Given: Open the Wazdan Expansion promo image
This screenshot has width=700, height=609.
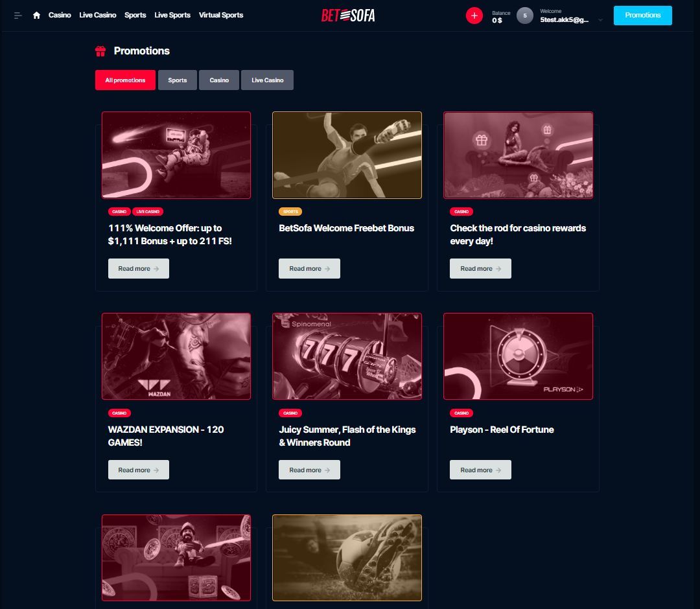Looking at the screenshot, I should click(x=176, y=356).
